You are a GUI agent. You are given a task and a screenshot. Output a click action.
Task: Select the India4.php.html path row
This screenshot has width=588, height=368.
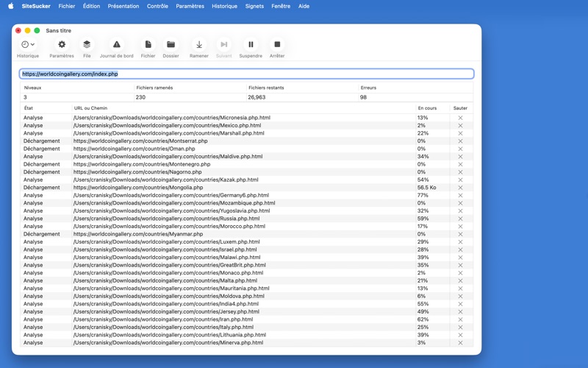247,304
